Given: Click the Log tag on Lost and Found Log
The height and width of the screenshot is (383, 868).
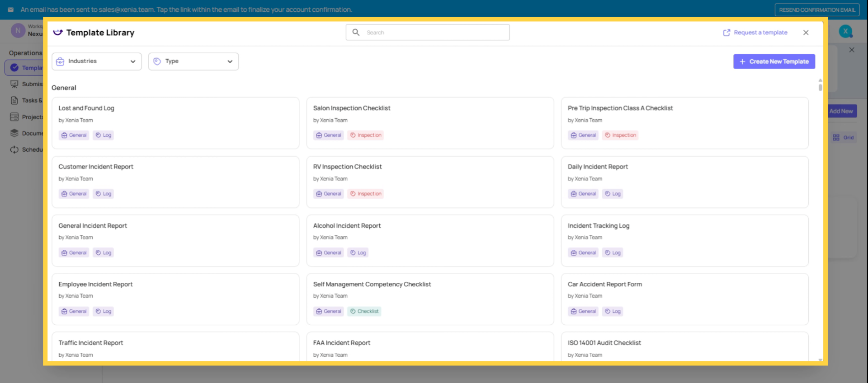Looking at the screenshot, I should pyautogui.click(x=103, y=135).
